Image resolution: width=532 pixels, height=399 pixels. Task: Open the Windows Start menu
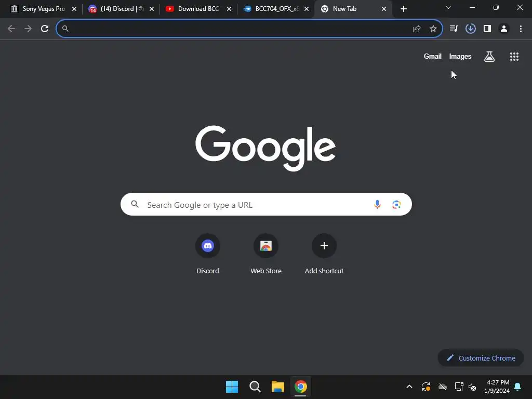(x=232, y=387)
